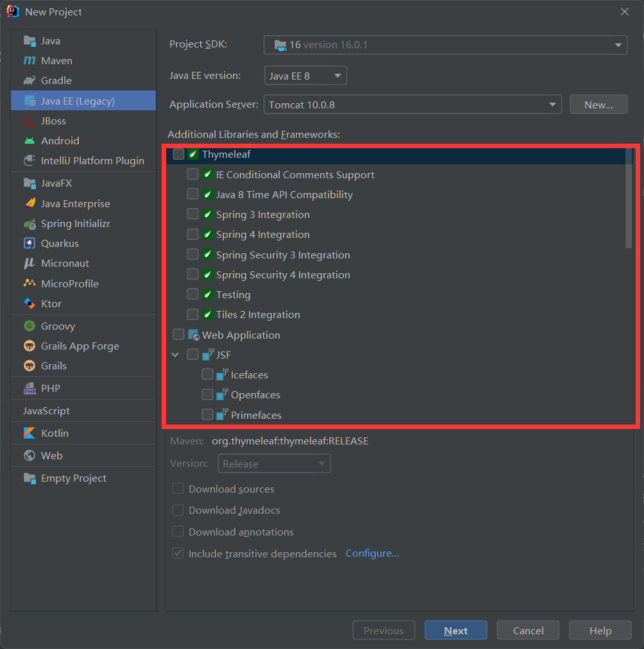Screen dimensions: 644x649
Task: Click the Java Enterprise flame icon
Action: (x=30, y=203)
